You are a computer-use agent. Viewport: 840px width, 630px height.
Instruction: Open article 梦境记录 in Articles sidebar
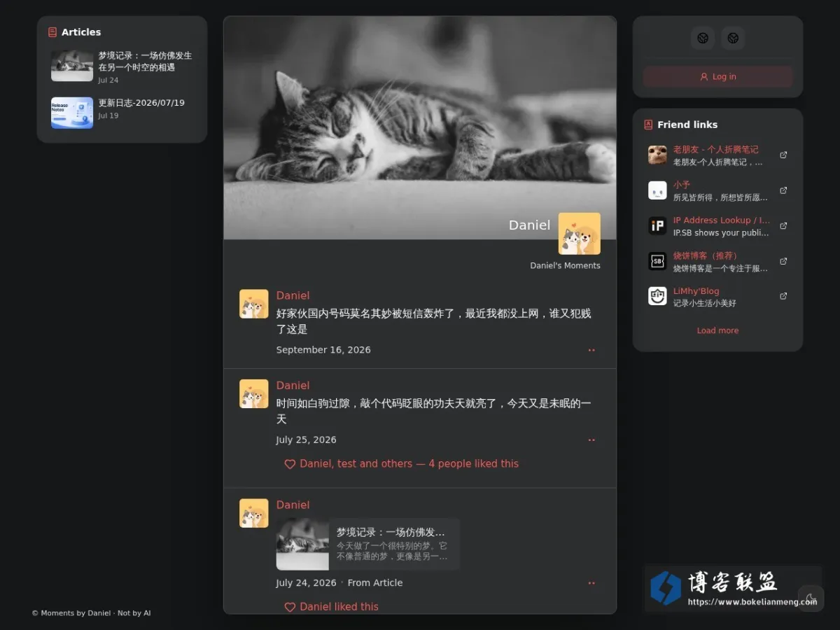145,62
